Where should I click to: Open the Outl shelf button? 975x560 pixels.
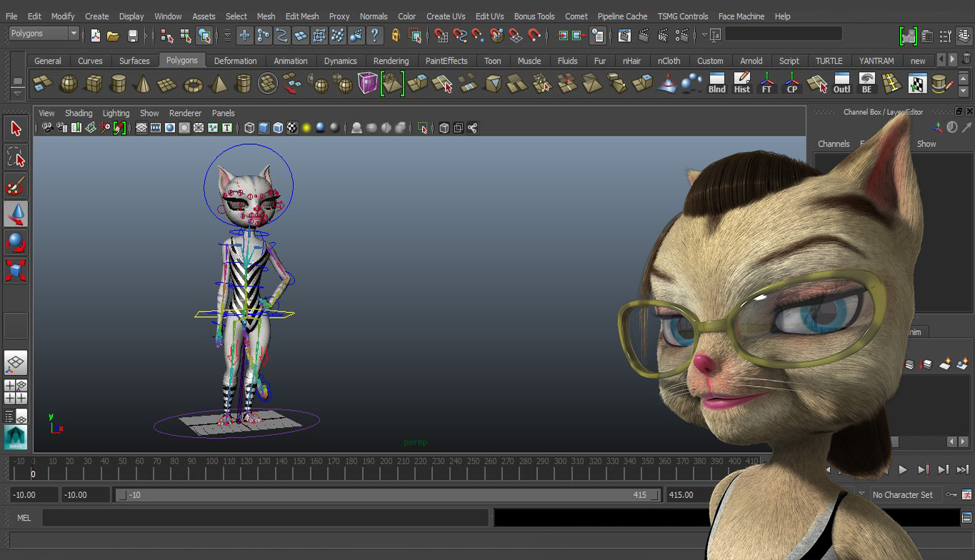[x=842, y=84]
